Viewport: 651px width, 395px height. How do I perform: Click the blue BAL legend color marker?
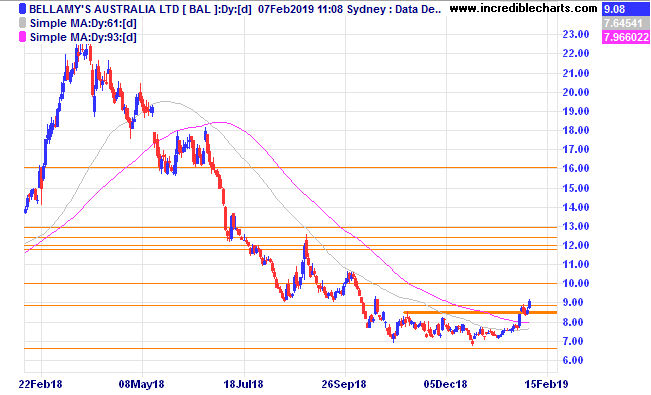pos(22,9)
